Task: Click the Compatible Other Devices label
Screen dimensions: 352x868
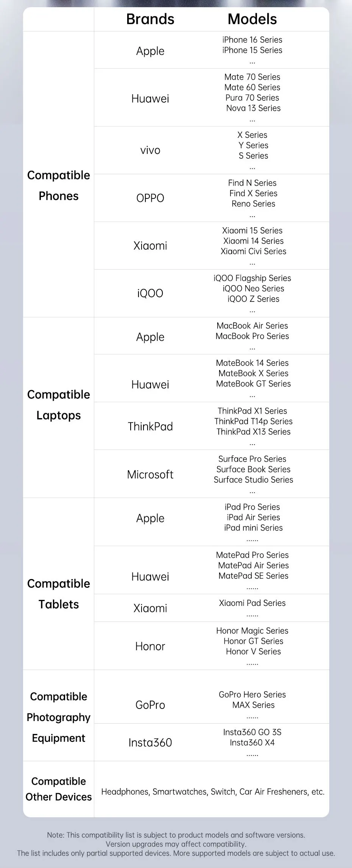Action: tap(59, 789)
